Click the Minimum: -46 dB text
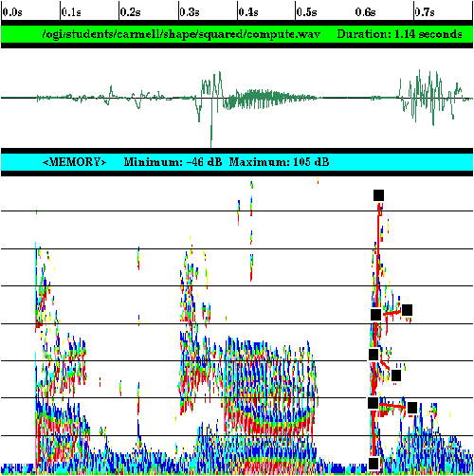Image resolution: width=474 pixels, height=476 pixels. tap(173, 162)
